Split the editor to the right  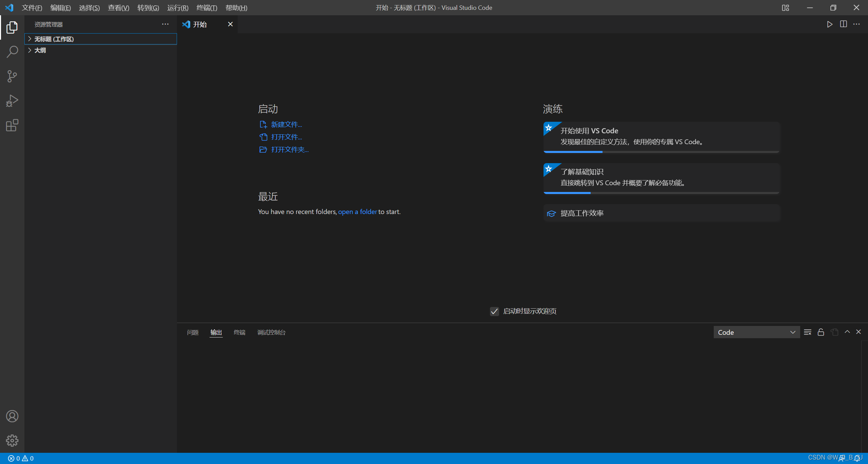coord(843,24)
